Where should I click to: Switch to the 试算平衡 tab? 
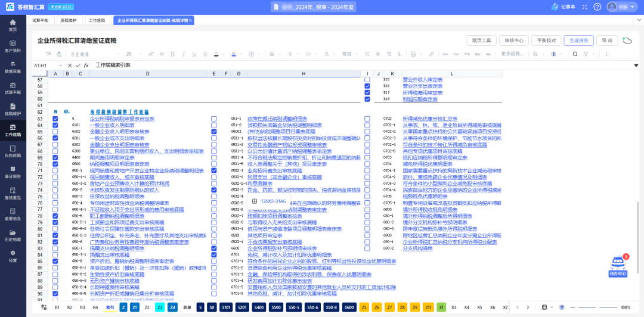tap(40, 20)
